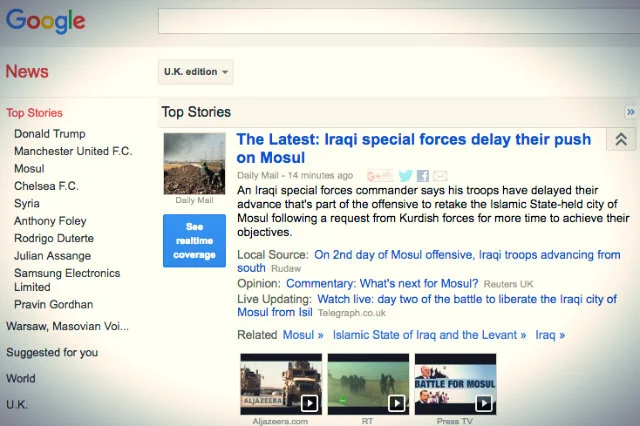Share story via Google Plus icon
This screenshot has height=426, width=640.
pos(380,176)
